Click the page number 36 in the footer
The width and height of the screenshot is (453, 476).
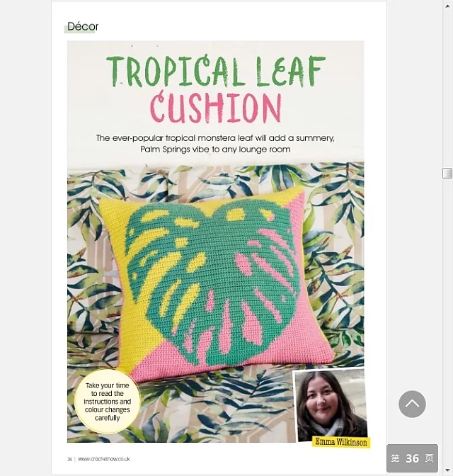tap(70, 459)
